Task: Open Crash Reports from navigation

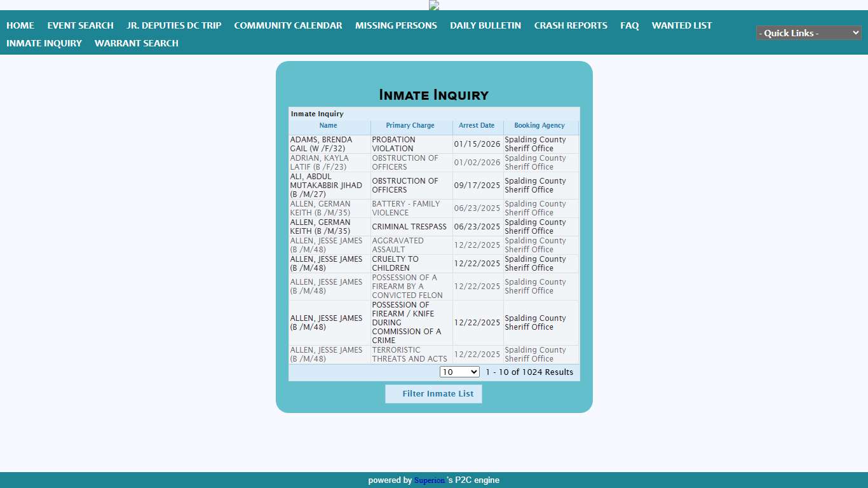Action: pyautogui.click(x=571, y=25)
